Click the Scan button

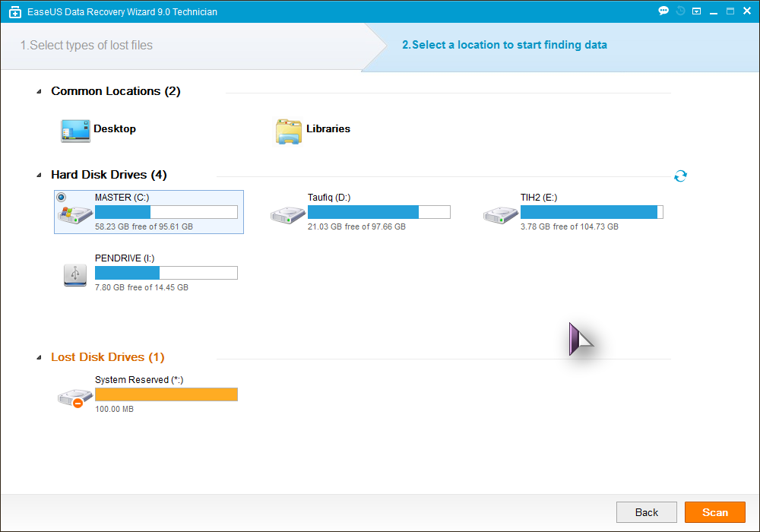pos(715,512)
